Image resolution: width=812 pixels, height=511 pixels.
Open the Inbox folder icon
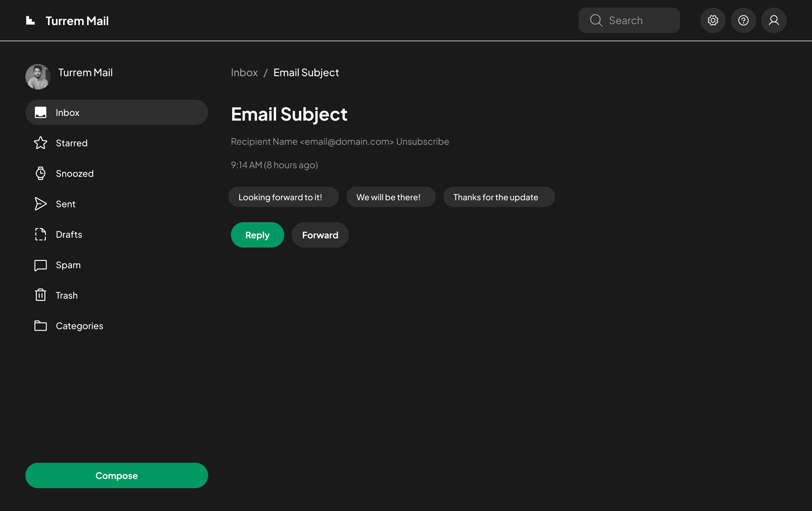(x=41, y=112)
